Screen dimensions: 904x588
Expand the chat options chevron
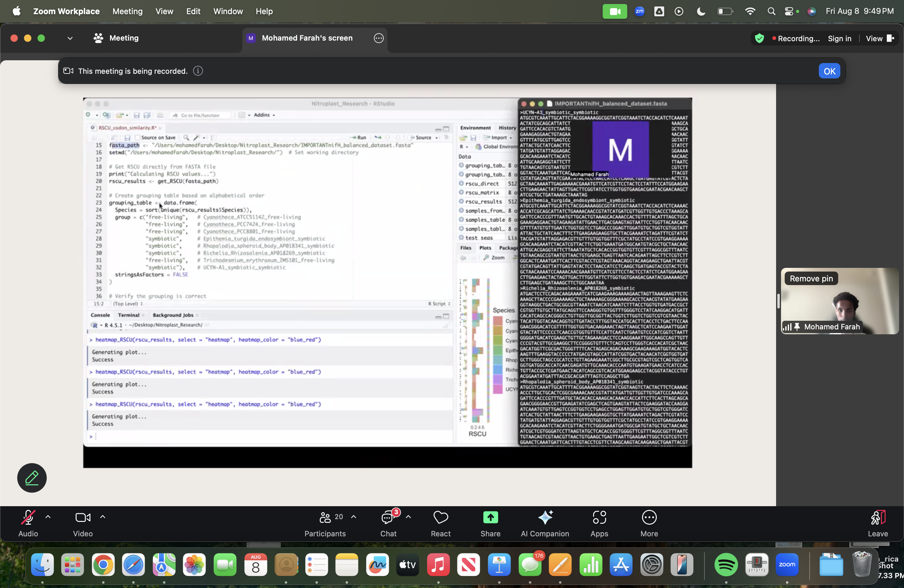pos(408,517)
